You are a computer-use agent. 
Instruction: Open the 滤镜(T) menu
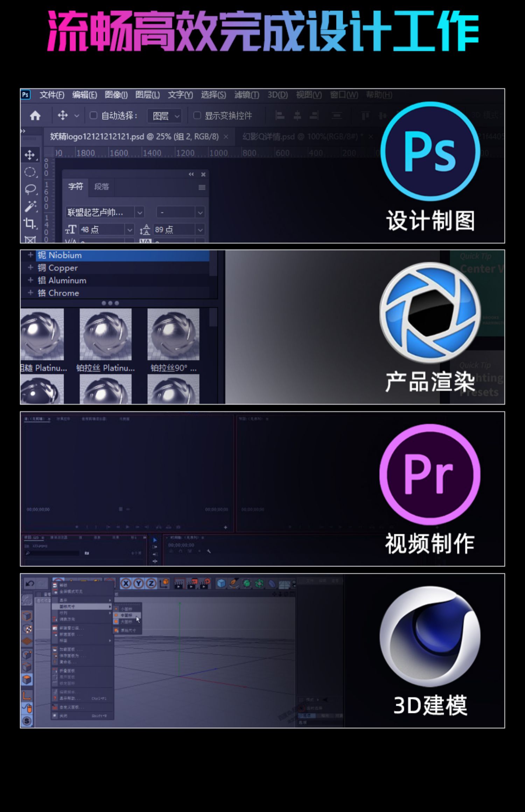coord(246,95)
